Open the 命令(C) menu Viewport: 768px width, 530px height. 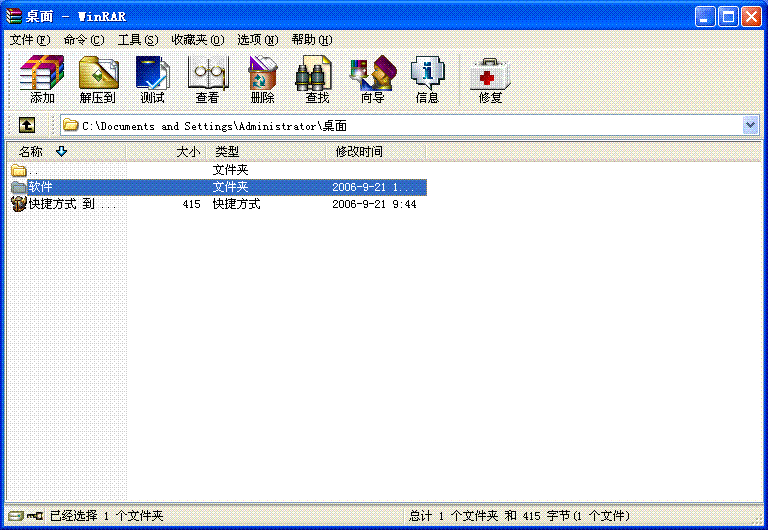(84, 40)
